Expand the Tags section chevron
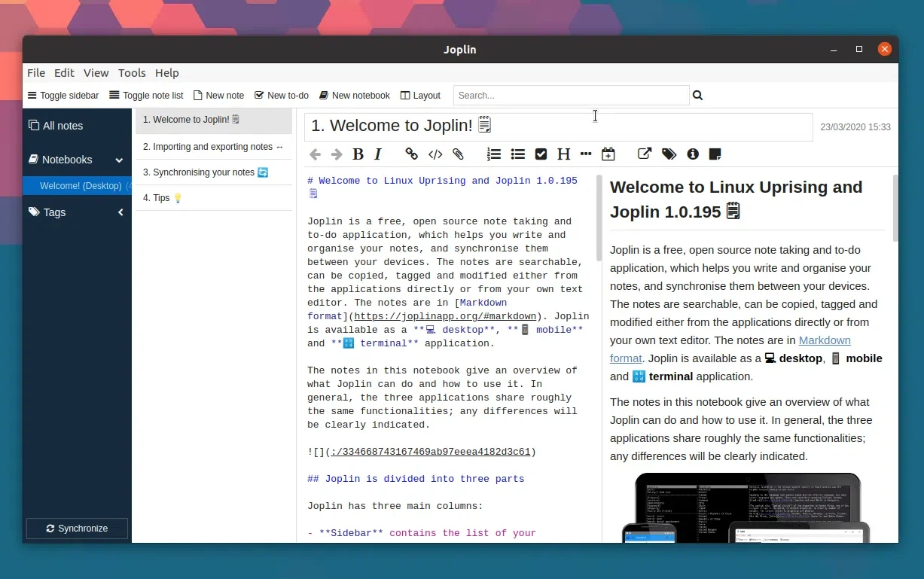This screenshot has width=924, height=579. click(120, 212)
